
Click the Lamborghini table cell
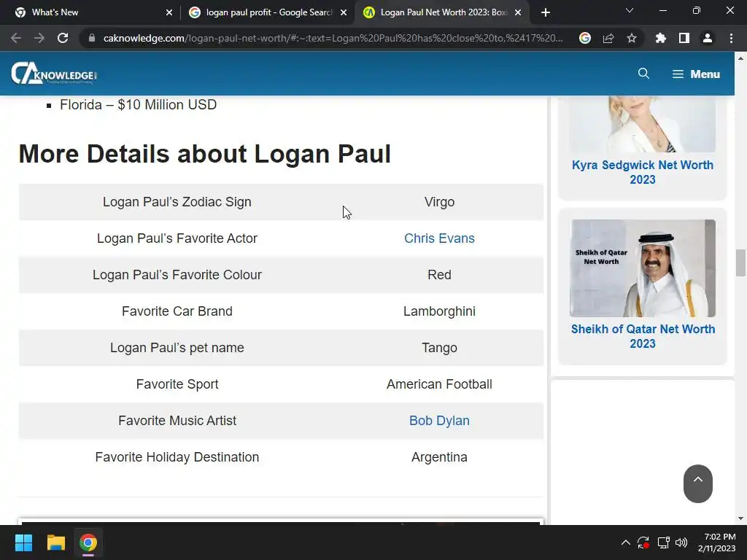click(439, 311)
